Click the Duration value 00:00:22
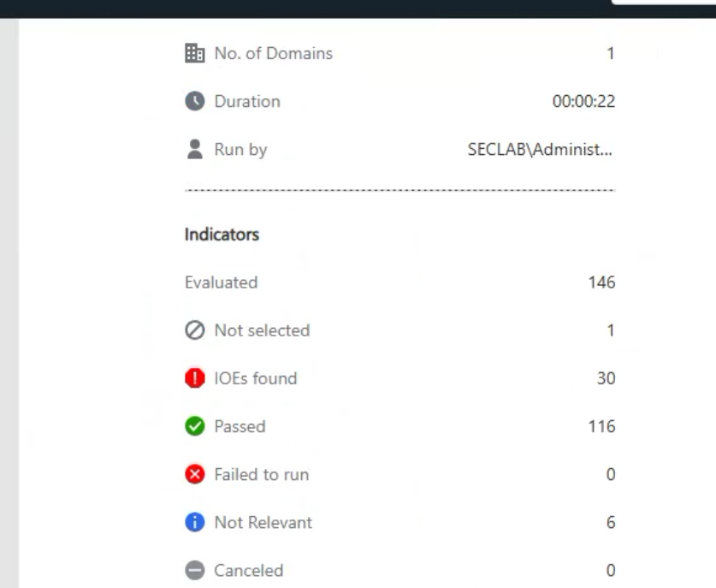Viewport: 716px width, 588px height. tap(583, 102)
